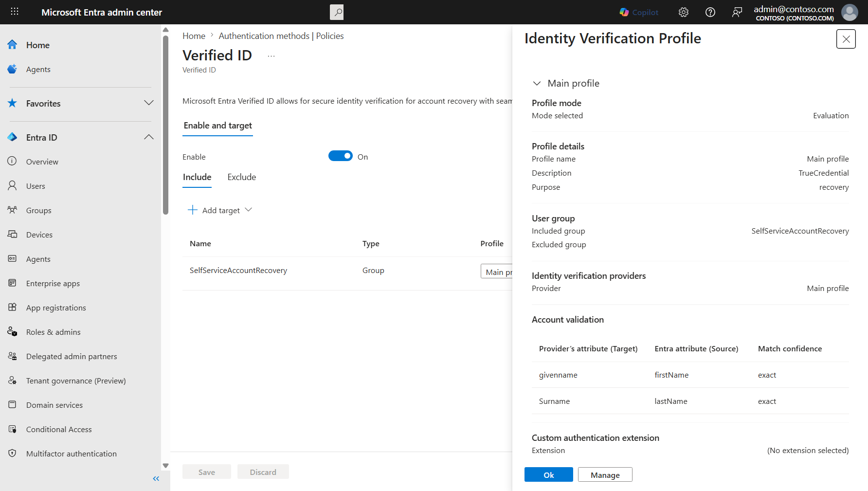The width and height of the screenshot is (868, 491).
Task: Open the Help question mark icon
Action: (x=710, y=12)
